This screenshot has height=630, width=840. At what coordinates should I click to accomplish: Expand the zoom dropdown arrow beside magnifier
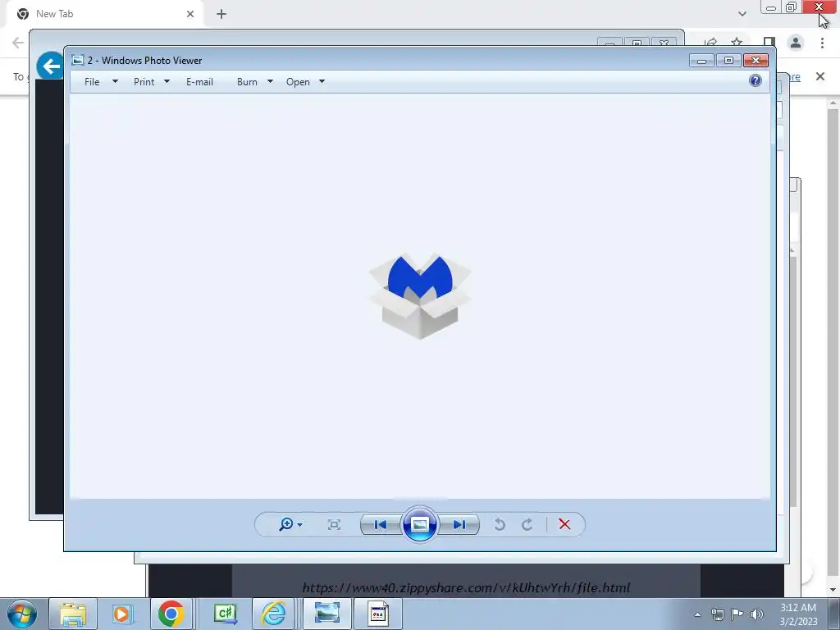300,525
